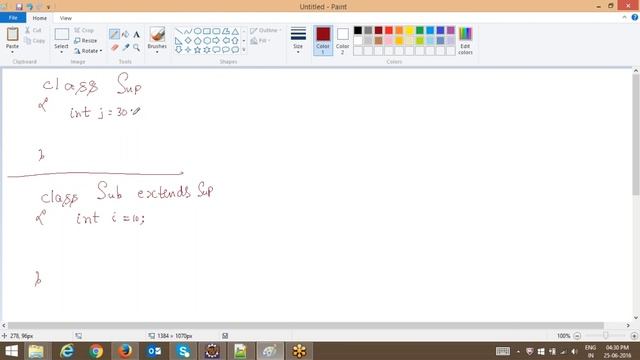Choose the Right triangle shape
Viewport: 640px width, 360px height.
[x=178, y=40]
